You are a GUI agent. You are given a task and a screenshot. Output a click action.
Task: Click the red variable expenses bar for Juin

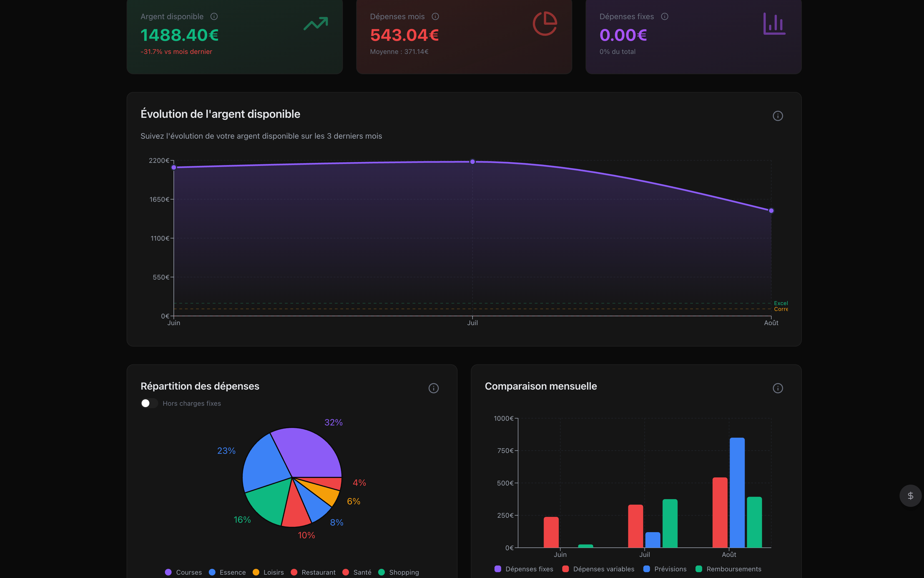[x=551, y=532]
